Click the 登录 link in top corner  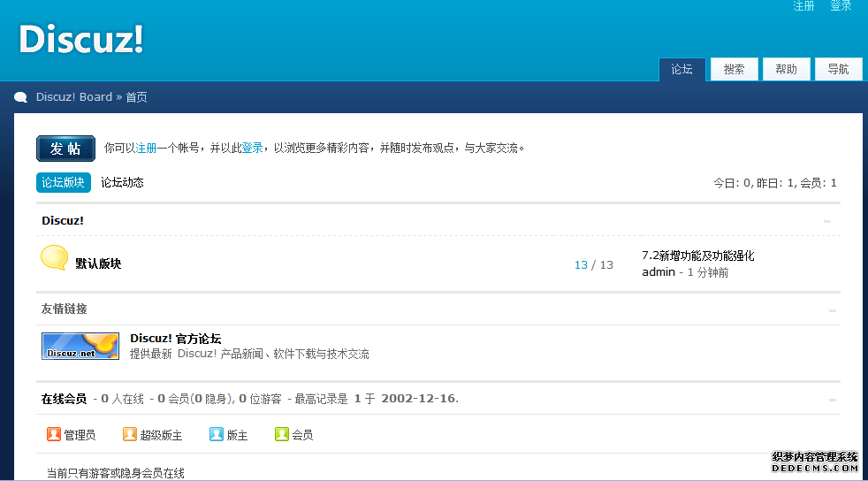point(841,6)
